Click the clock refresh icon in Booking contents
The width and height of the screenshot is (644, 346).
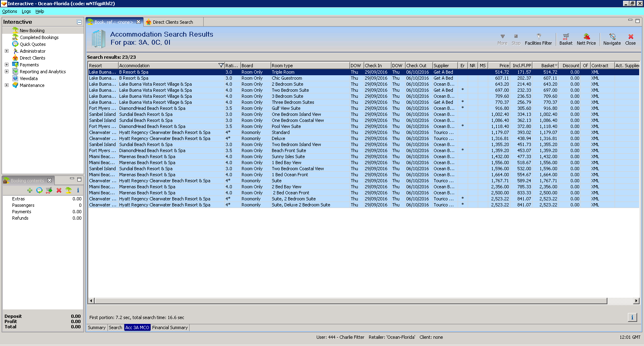tap(39, 190)
